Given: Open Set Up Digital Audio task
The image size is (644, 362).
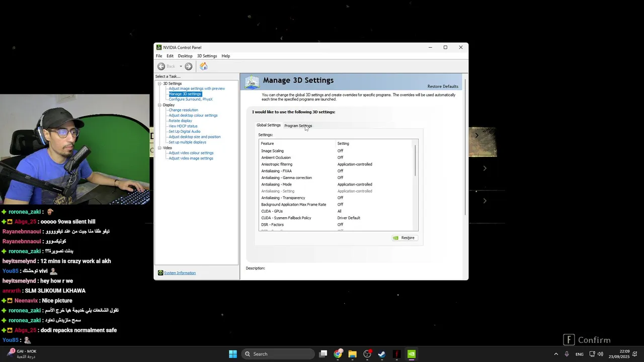Looking at the screenshot, I should pyautogui.click(x=185, y=132).
